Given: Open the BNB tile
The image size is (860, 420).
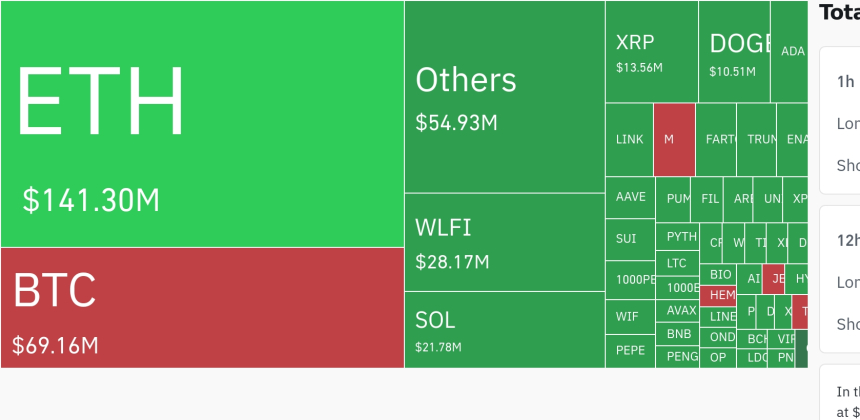Looking at the screenshot, I should click(679, 333).
